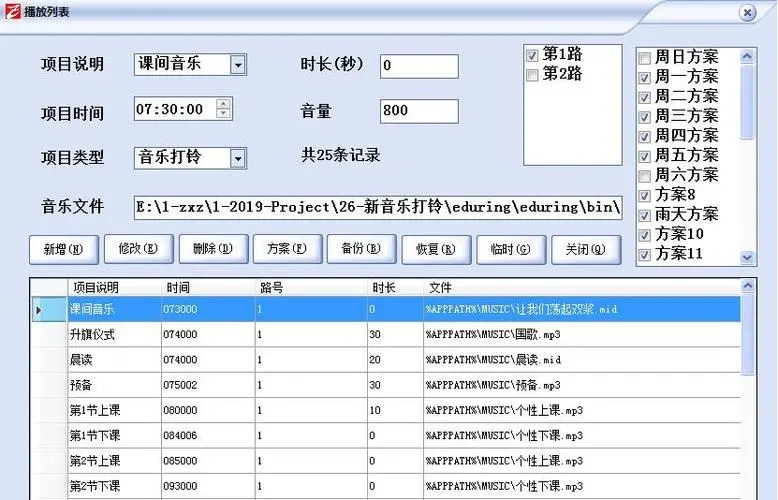
Task: Click time cell 084006
Action: [208, 436]
